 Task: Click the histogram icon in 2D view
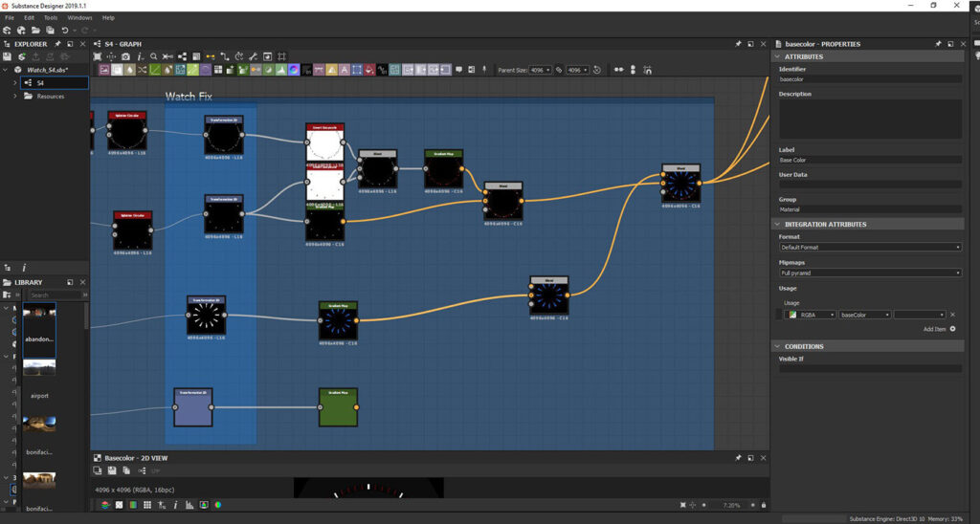click(189, 505)
